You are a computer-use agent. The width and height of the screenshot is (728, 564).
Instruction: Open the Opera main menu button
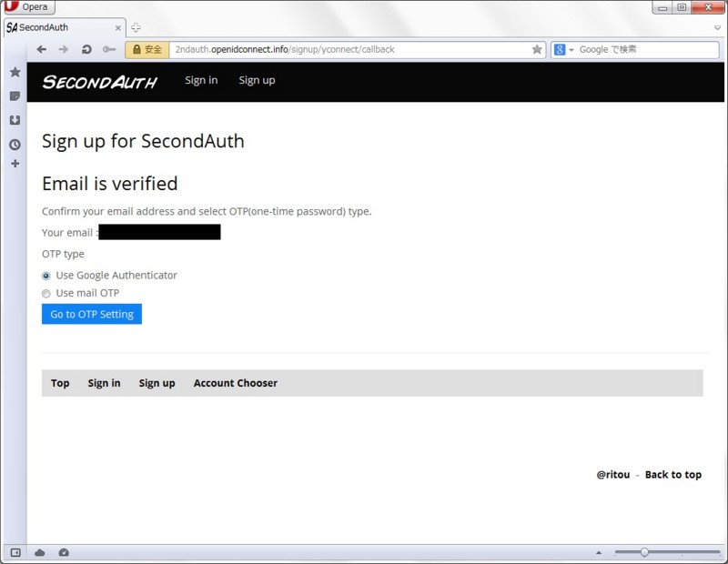point(28,7)
